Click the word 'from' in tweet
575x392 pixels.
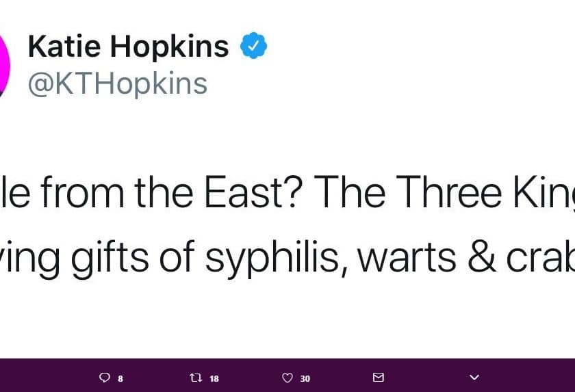pyautogui.click(x=82, y=192)
